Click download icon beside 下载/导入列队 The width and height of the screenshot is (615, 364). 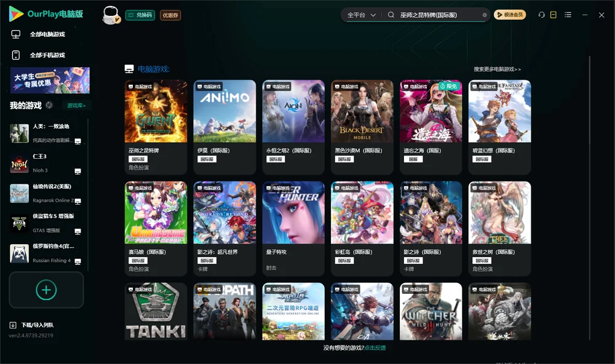pos(13,325)
